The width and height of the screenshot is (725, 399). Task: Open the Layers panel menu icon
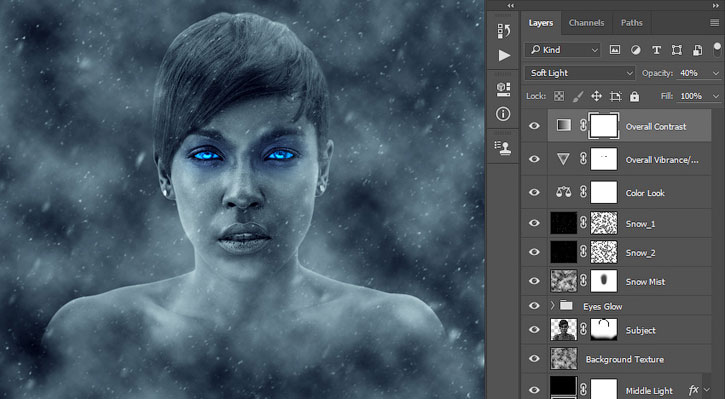point(714,23)
